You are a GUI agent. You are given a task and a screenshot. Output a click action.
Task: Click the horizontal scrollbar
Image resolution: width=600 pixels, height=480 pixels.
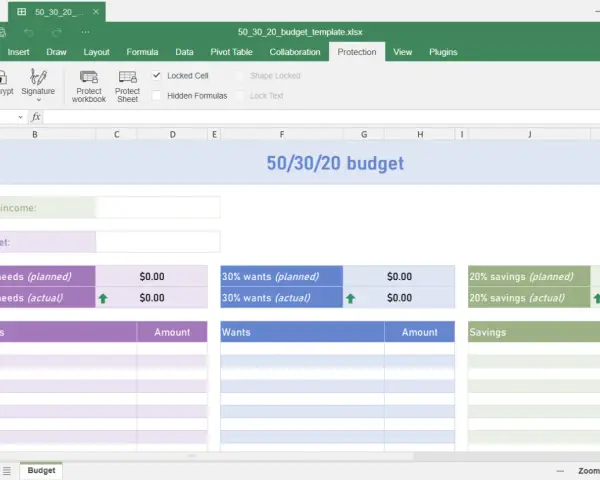click(207, 456)
